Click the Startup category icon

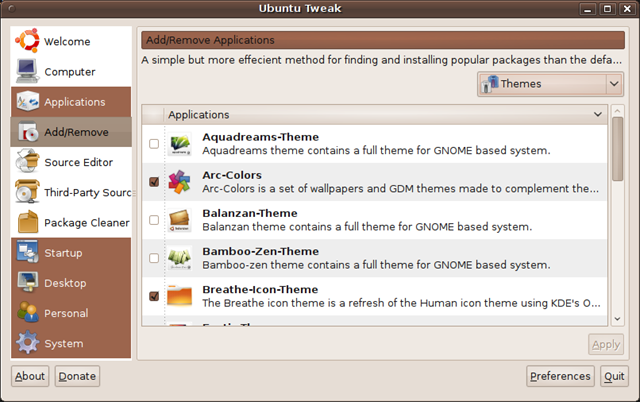click(27, 252)
